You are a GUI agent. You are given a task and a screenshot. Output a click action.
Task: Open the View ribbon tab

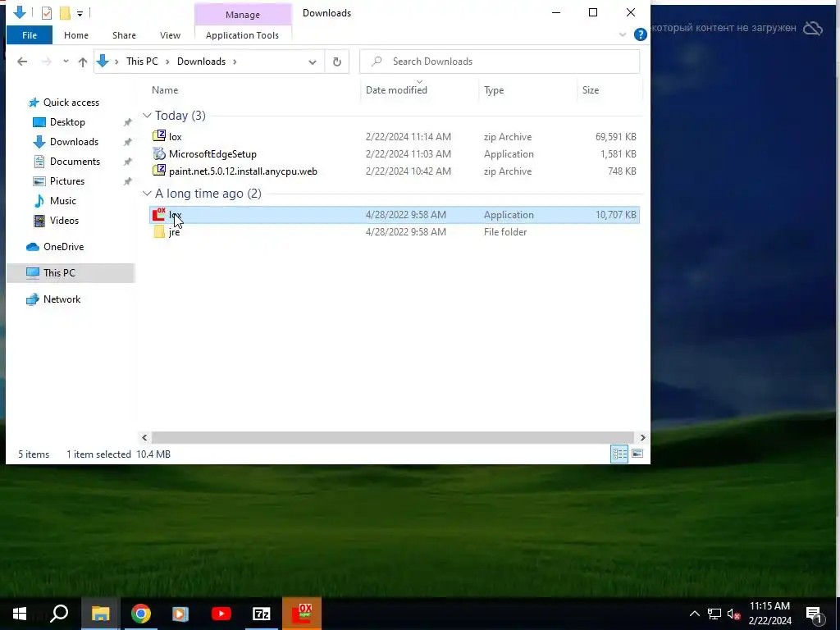pyautogui.click(x=170, y=35)
